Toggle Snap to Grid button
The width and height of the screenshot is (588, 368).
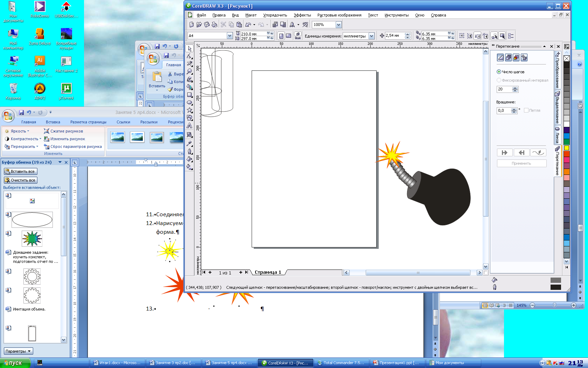pos(462,36)
